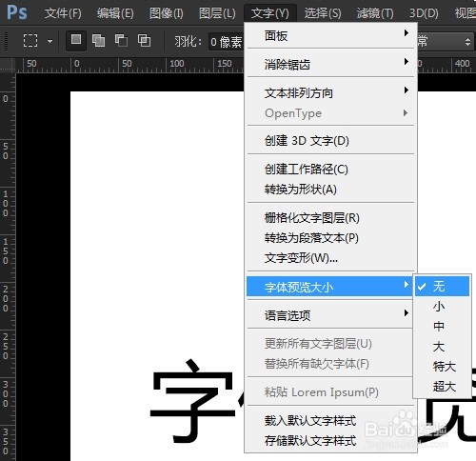Expand the 面板 submenu
Image resolution: width=476 pixels, height=461 pixels.
click(x=330, y=36)
